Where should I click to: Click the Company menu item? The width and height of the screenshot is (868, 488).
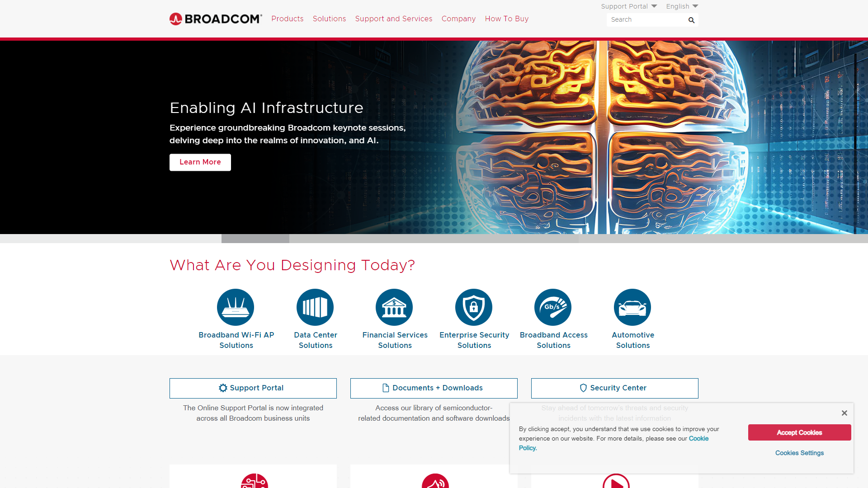[458, 19]
